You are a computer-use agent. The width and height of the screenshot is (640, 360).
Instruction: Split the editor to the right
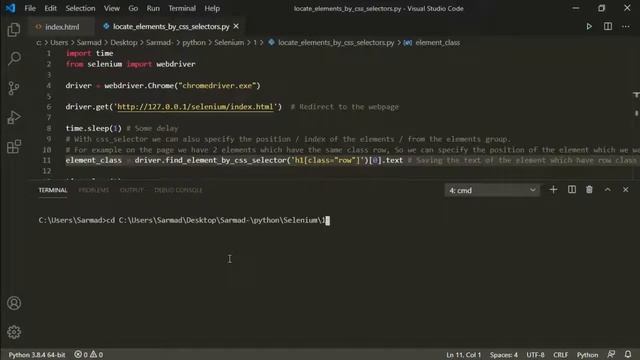pos(608,27)
